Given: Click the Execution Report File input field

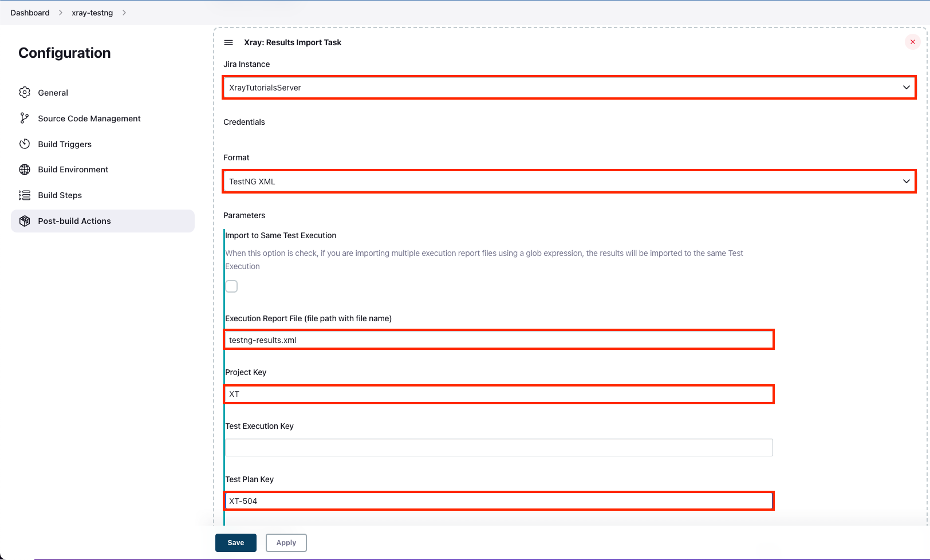Looking at the screenshot, I should [499, 340].
